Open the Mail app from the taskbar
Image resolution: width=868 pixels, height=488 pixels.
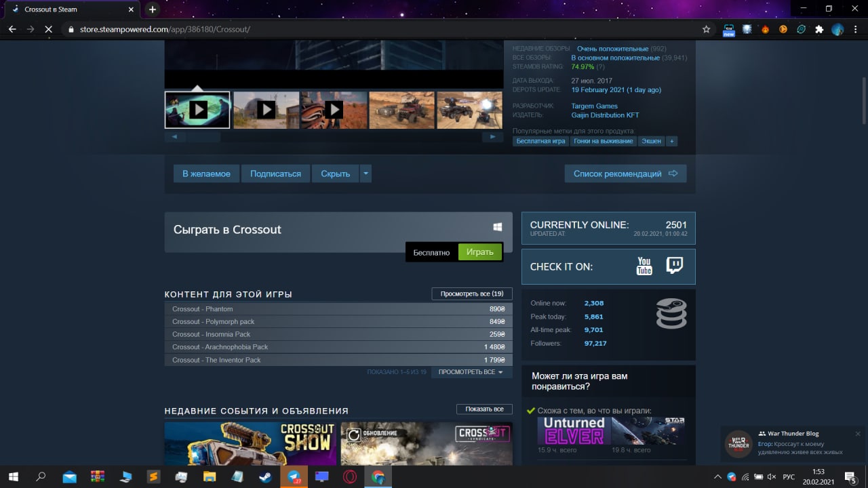(69, 476)
